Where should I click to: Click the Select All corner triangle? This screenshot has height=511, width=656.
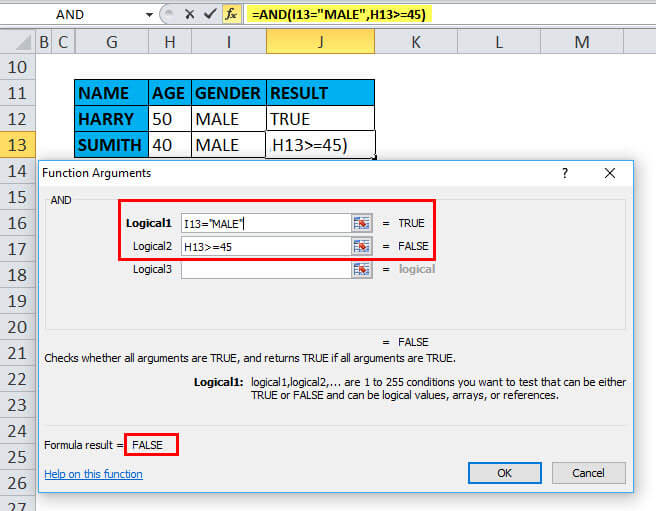tap(18, 42)
